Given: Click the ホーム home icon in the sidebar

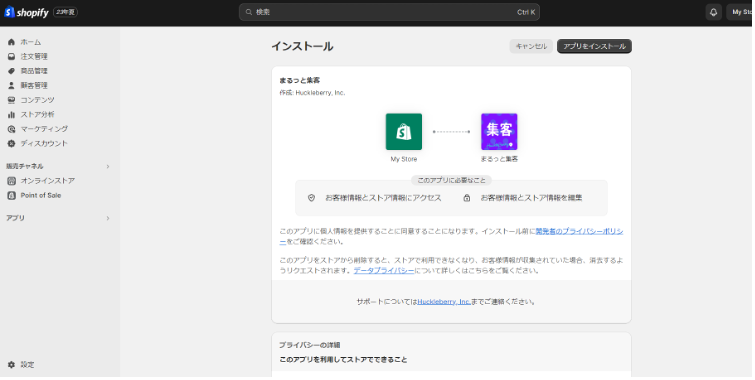Looking at the screenshot, I should click(12, 42).
